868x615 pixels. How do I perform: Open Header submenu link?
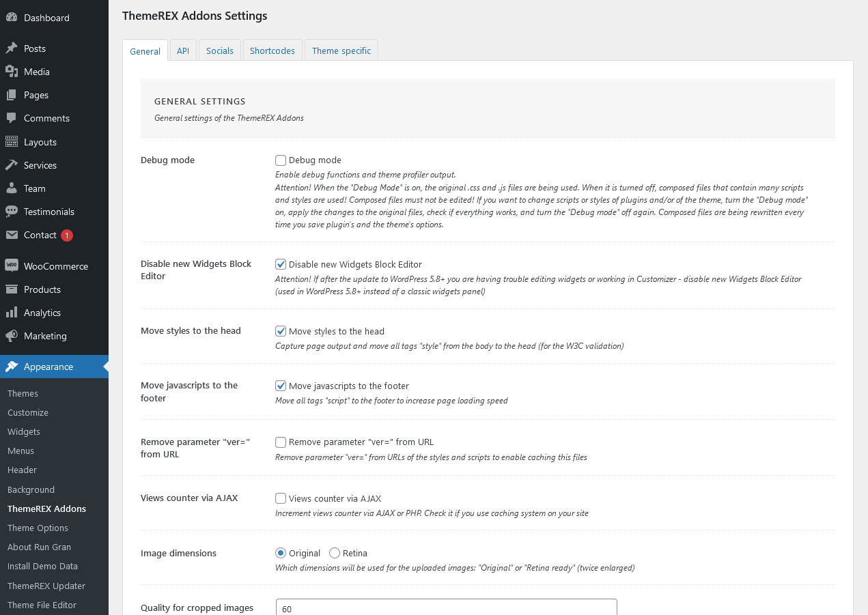point(22,470)
